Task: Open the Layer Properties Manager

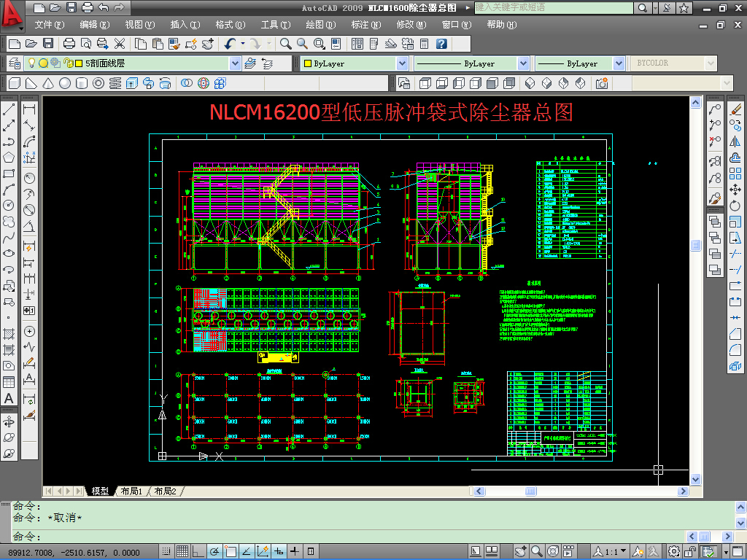Action: click(x=15, y=63)
